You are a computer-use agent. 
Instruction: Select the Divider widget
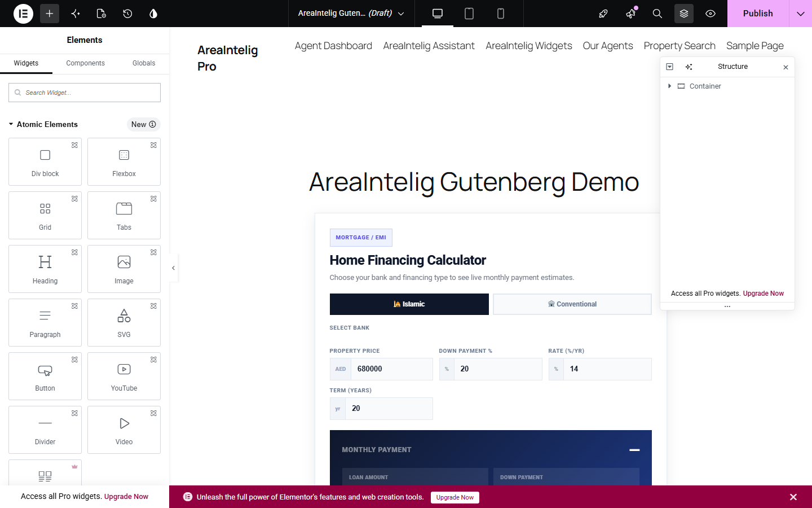click(45, 430)
